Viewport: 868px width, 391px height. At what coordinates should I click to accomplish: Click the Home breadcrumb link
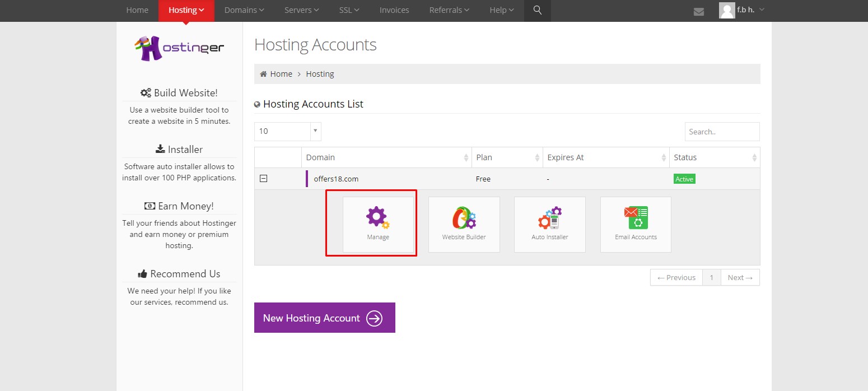[281, 74]
